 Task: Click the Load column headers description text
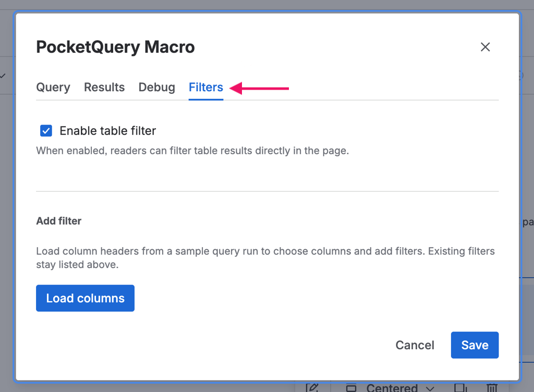[x=265, y=258]
